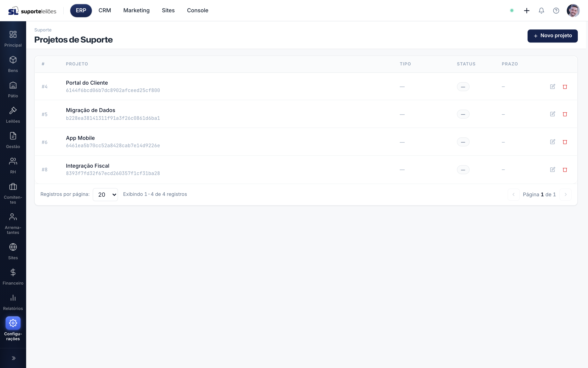Click the TIPO column header

pos(405,64)
